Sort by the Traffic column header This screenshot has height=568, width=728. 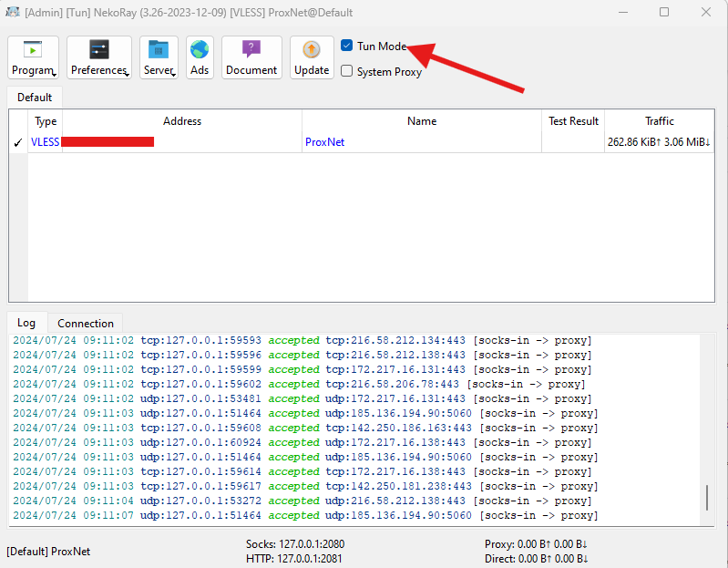click(660, 121)
